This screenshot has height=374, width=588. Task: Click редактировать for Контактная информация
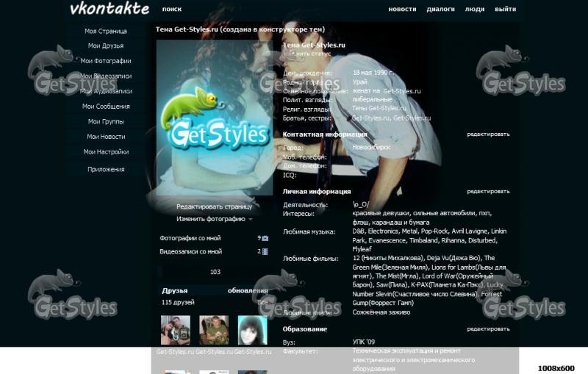[488, 134]
